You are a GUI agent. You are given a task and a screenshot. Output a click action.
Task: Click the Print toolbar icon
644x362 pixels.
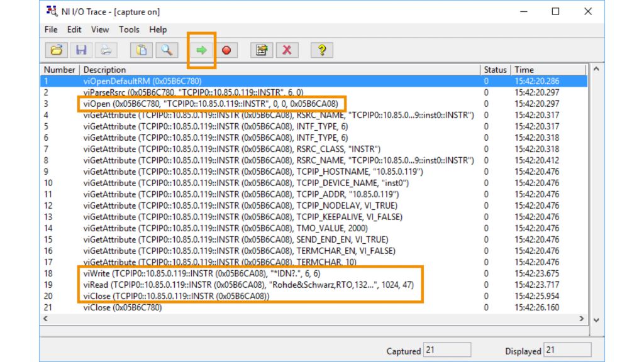(x=106, y=50)
